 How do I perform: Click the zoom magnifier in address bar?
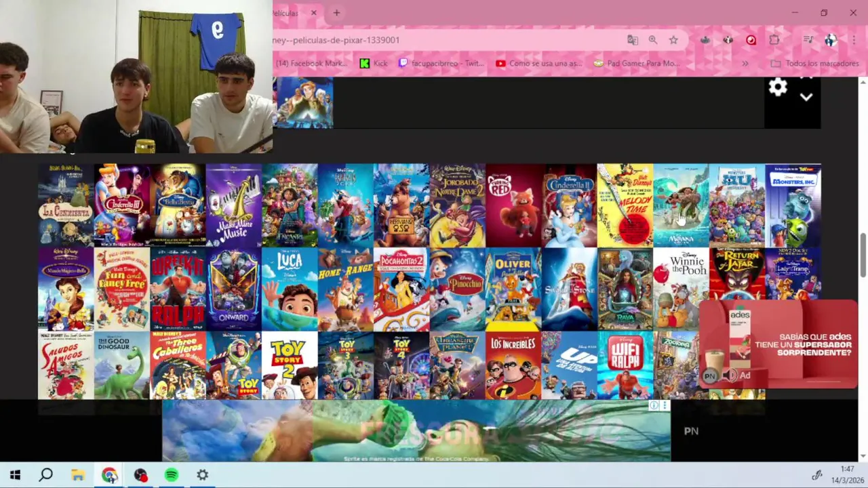click(x=653, y=40)
